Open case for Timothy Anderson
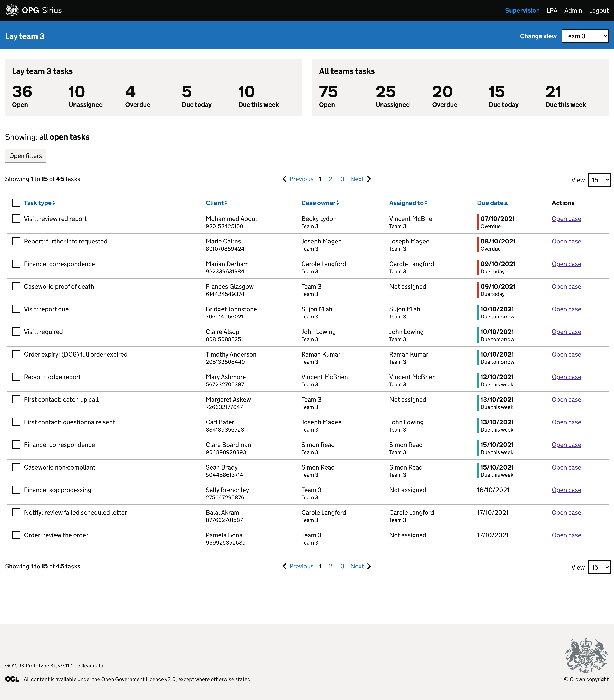 (x=566, y=354)
